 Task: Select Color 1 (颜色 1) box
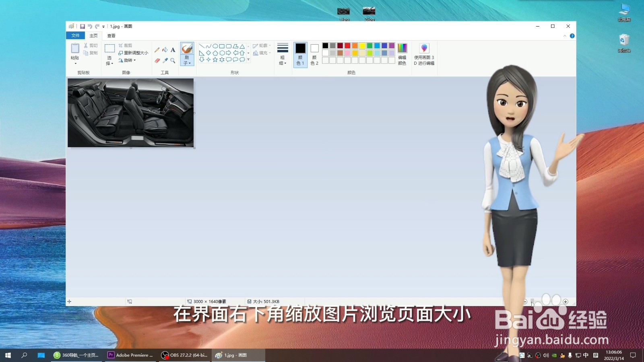click(300, 54)
